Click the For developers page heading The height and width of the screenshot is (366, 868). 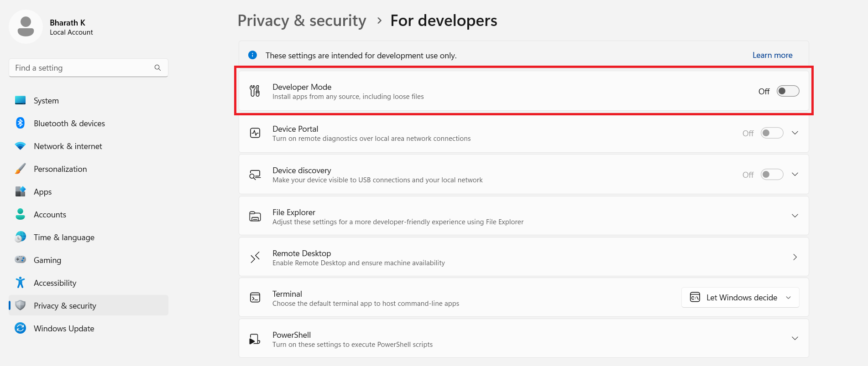click(x=444, y=21)
